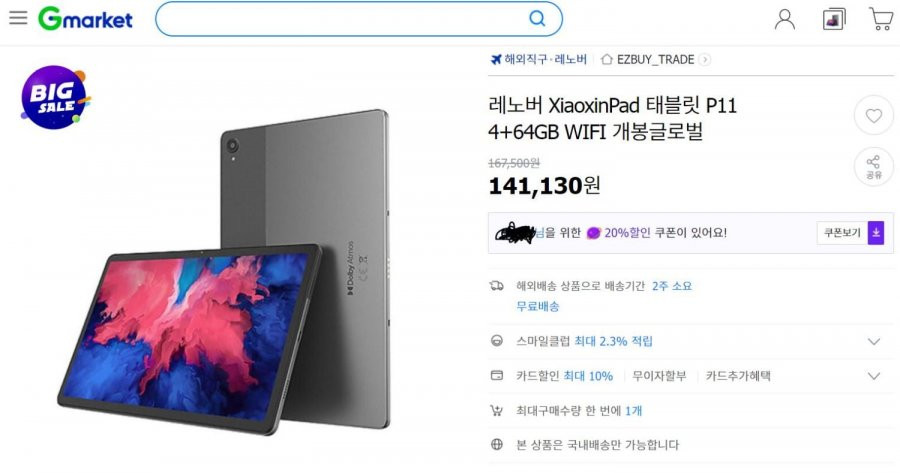900x473 pixels.
Task: Download coupon with purple arrow button
Action: pos(876,232)
